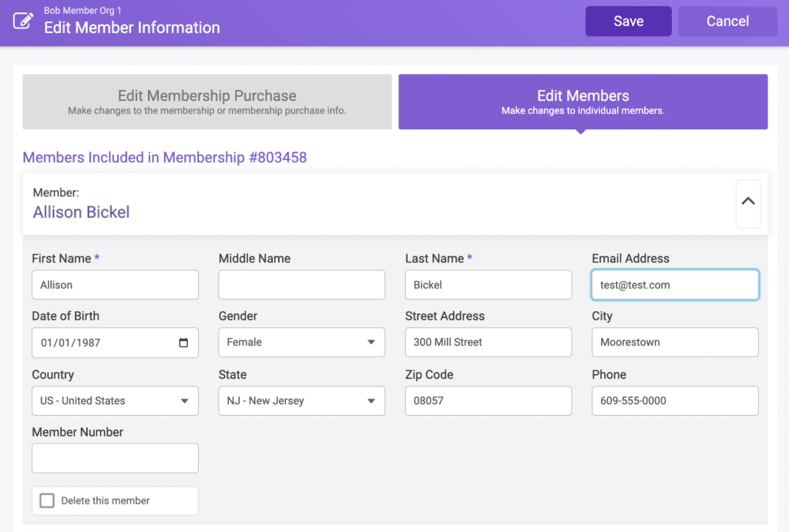This screenshot has width=789, height=532.
Task: Open the Date of Birth calendar picker icon
Action: click(x=183, y=343)
